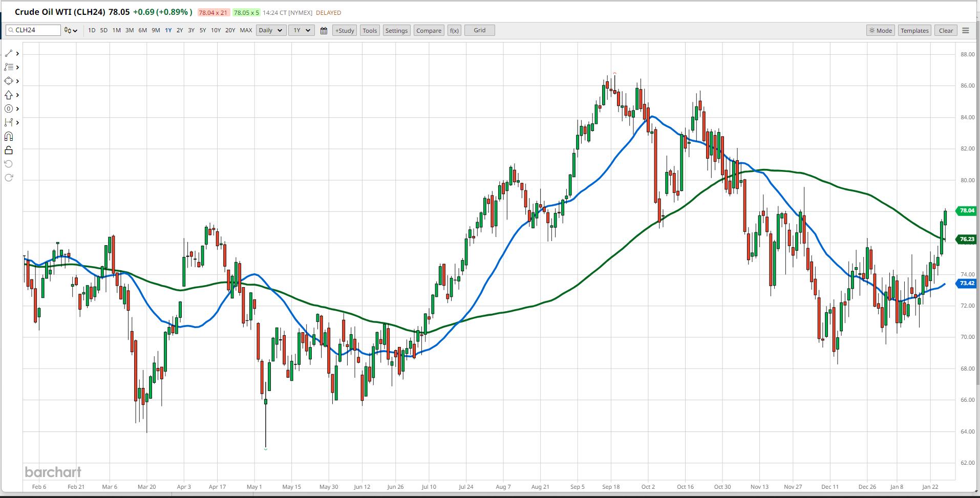Click the 76.23 green moving average label
This screenshot has height=498, width=980.
[966, 239]
